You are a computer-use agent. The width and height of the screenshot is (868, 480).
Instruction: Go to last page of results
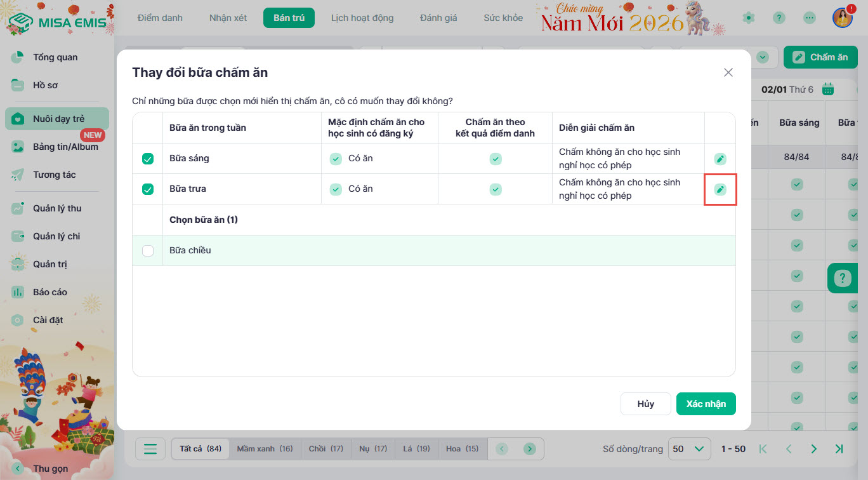tap(839, 449)
